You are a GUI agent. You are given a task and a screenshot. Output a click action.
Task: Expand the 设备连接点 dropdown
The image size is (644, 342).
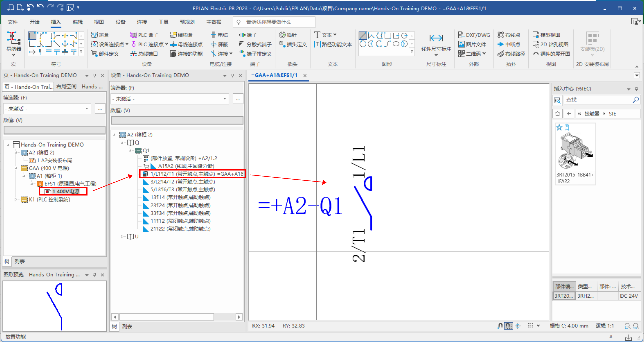(x=127, y=44)
